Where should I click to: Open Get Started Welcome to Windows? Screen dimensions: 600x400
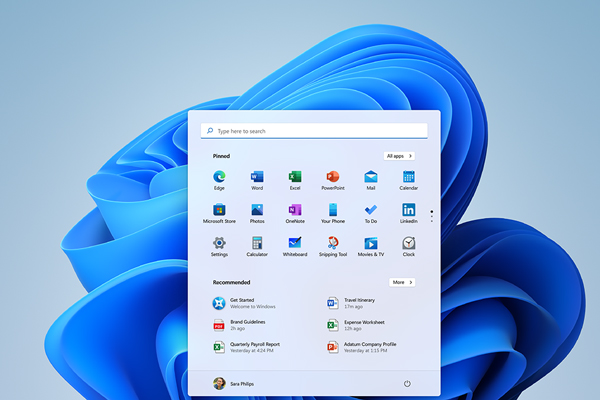[244, 303]
